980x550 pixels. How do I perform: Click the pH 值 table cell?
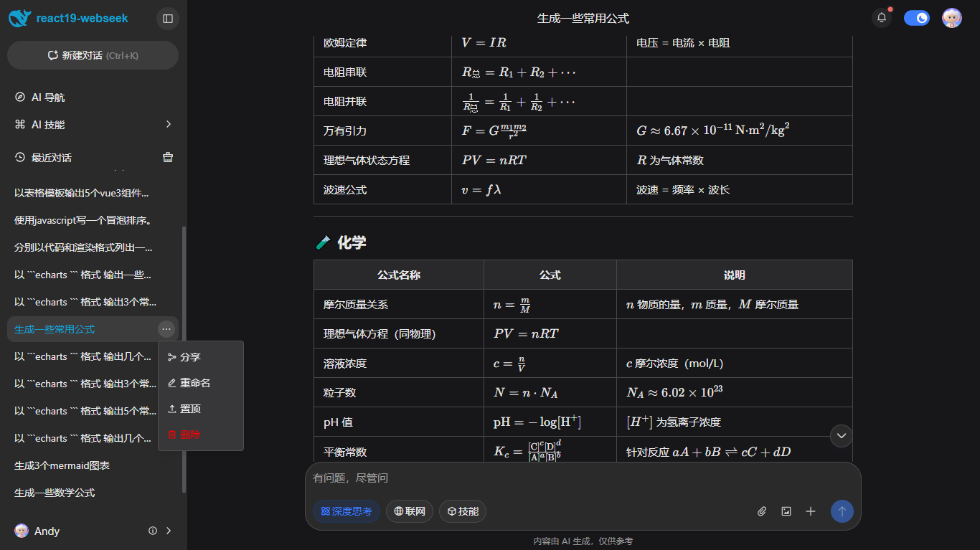pos(399,422)
